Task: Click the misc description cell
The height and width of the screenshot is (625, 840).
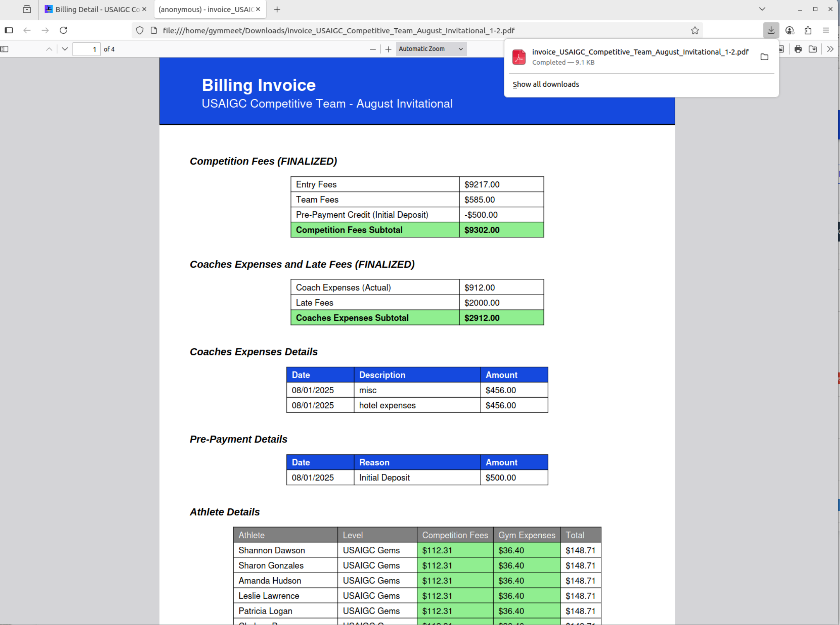Action: point(417,390)
